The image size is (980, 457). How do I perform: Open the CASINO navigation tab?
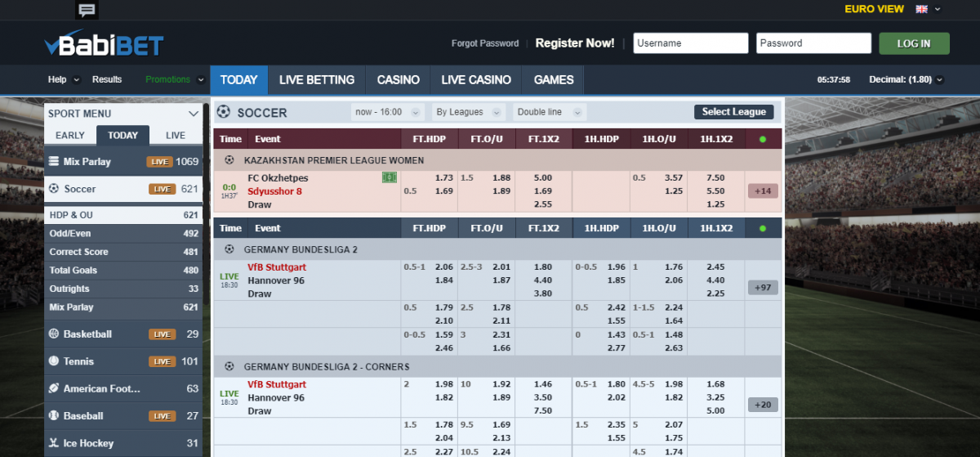[x=399, y=80]
